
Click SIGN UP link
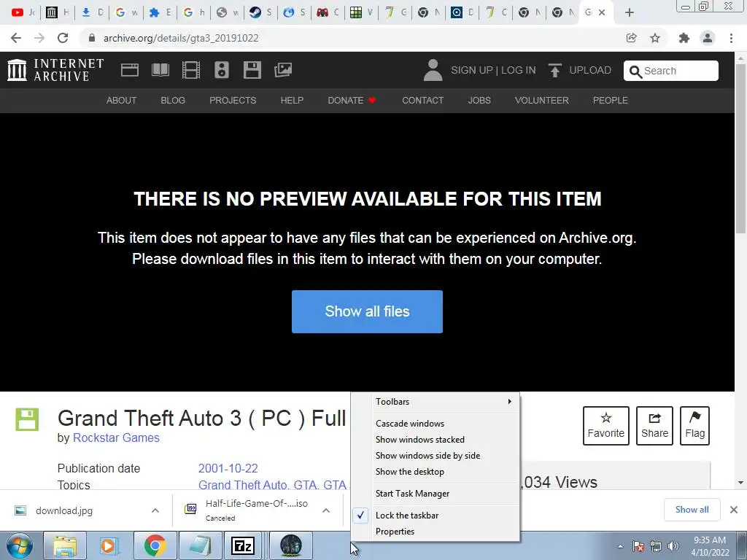472,71
